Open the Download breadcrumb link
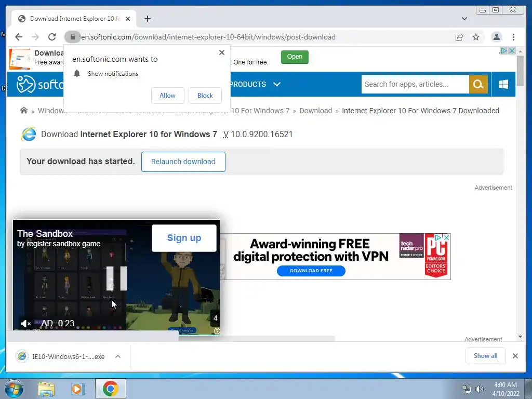The width and height of the screenshot is (532, 399). (x=315, y=111)
